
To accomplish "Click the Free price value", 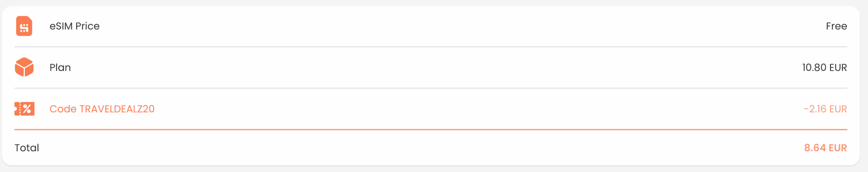I will [836, 26].
